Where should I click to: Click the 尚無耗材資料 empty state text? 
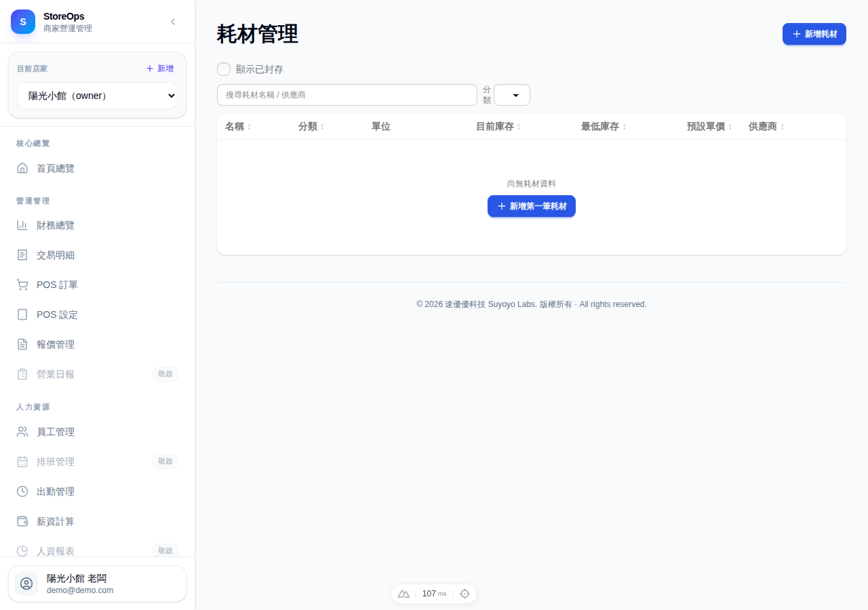(x=532, y=184)
